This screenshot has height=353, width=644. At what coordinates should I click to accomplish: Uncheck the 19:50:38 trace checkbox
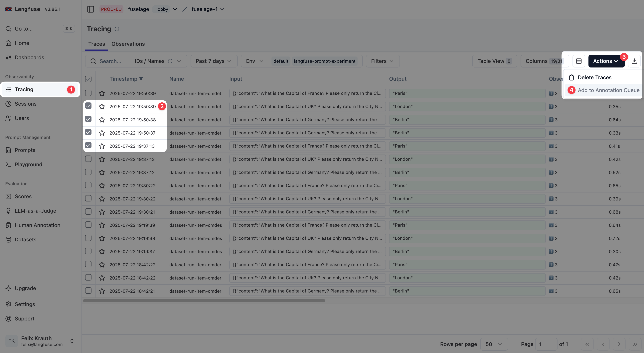[x=88, y=119]
